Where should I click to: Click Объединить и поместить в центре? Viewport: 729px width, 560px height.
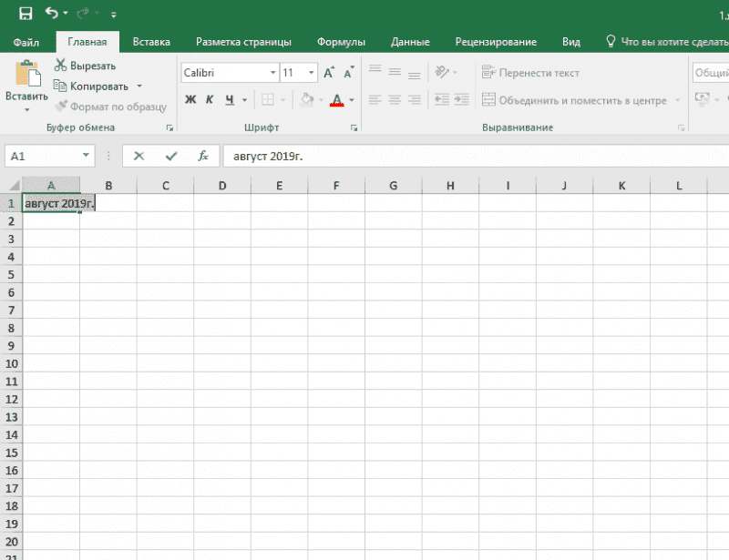(574, 100)
